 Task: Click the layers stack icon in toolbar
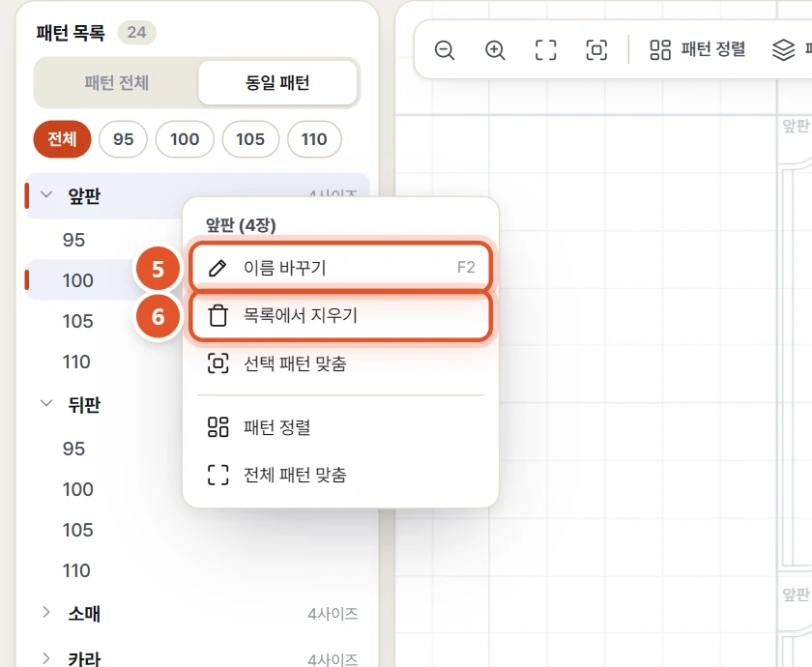[x=783, y=50]
